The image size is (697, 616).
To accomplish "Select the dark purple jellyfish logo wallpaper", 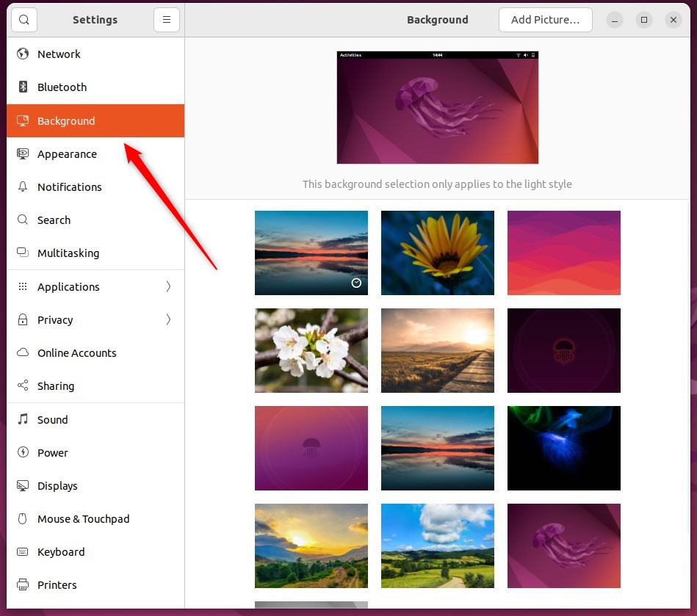I will tap(563, 350).
